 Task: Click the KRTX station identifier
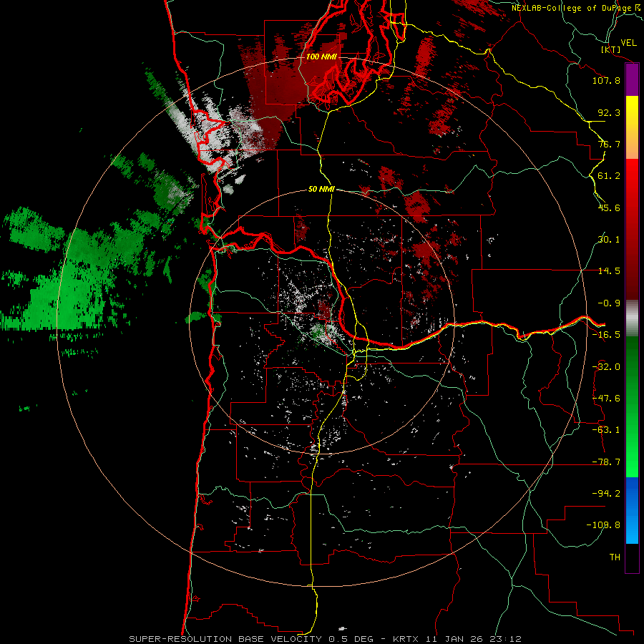(406, 639)
